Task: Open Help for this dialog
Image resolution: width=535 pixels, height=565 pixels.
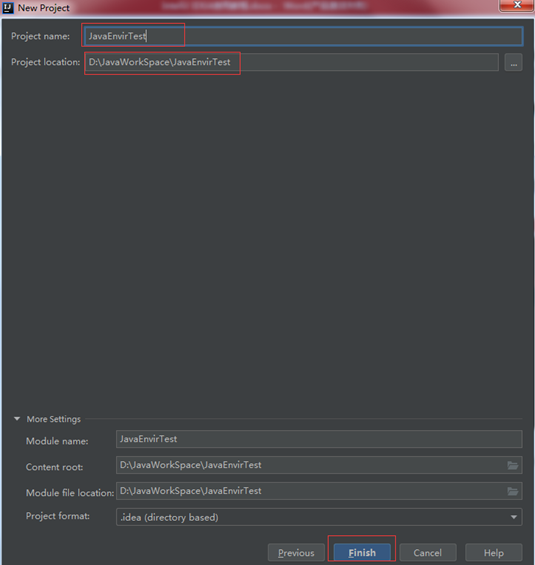Action: [494, 553]
